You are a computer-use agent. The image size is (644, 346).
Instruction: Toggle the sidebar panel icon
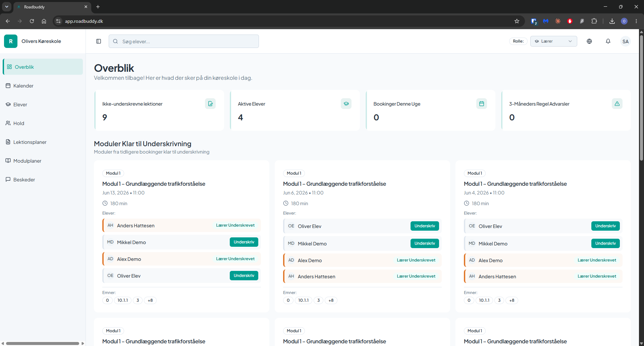99,41
